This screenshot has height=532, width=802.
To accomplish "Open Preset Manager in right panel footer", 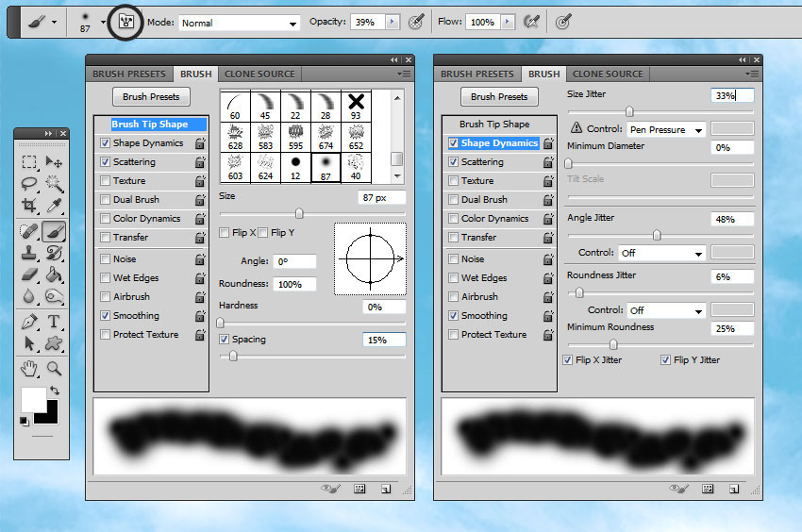I will (708, 489).
